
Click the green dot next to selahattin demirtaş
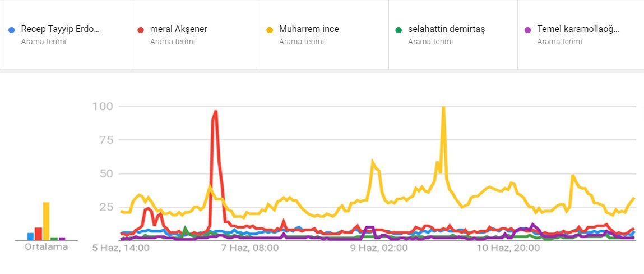(399, 30)
